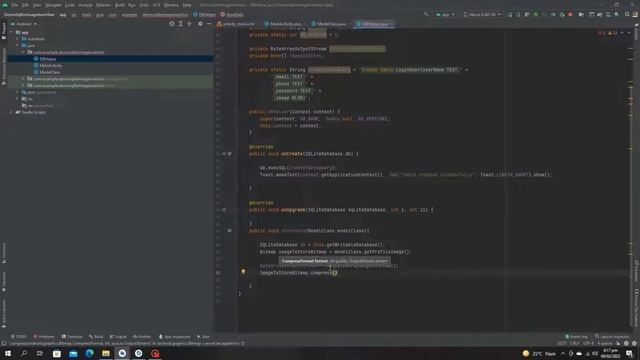Viewport: 640px width, 360px height.
Task: Click the green Debug bug icon
Action: tap(536, 14)
